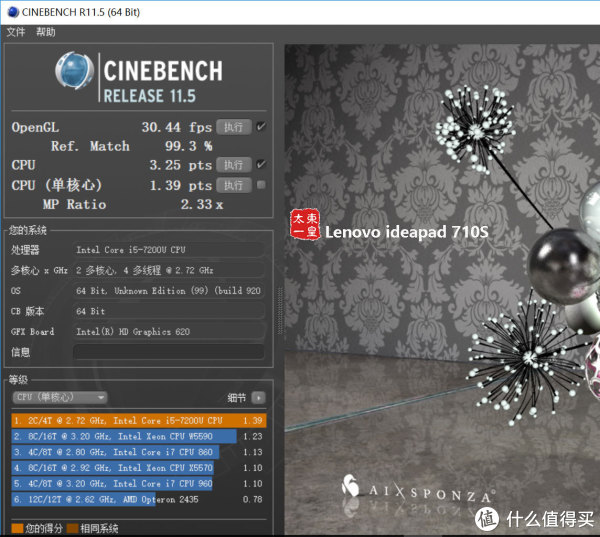Click the Cinebench sphere logo
The width and height of the screenshot is (600, 537).
click(74, 70)
